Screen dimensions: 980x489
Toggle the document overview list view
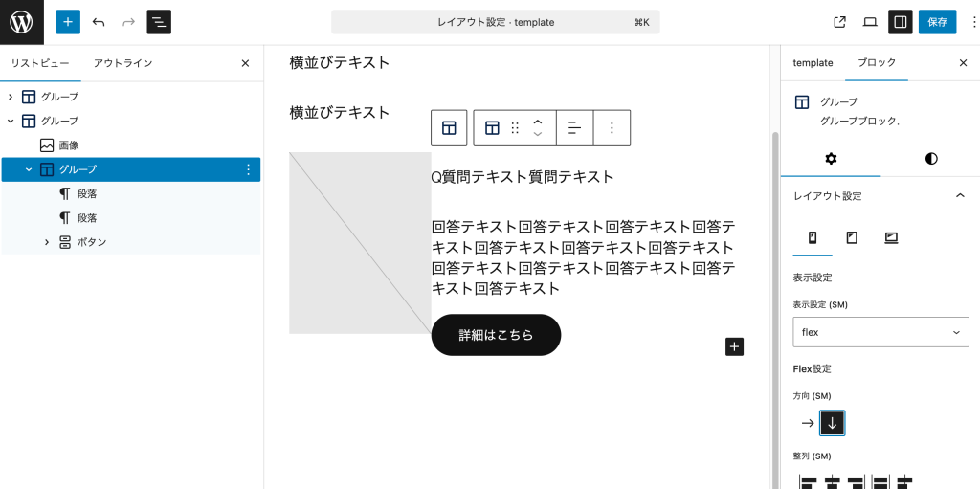click(159, 22)
